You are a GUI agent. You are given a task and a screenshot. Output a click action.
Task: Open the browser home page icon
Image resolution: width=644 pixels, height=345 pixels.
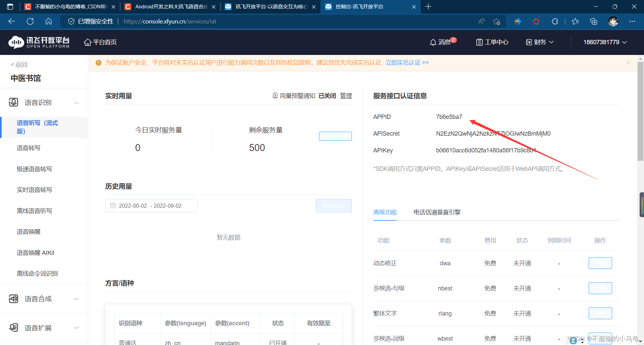tap(49, 21)
